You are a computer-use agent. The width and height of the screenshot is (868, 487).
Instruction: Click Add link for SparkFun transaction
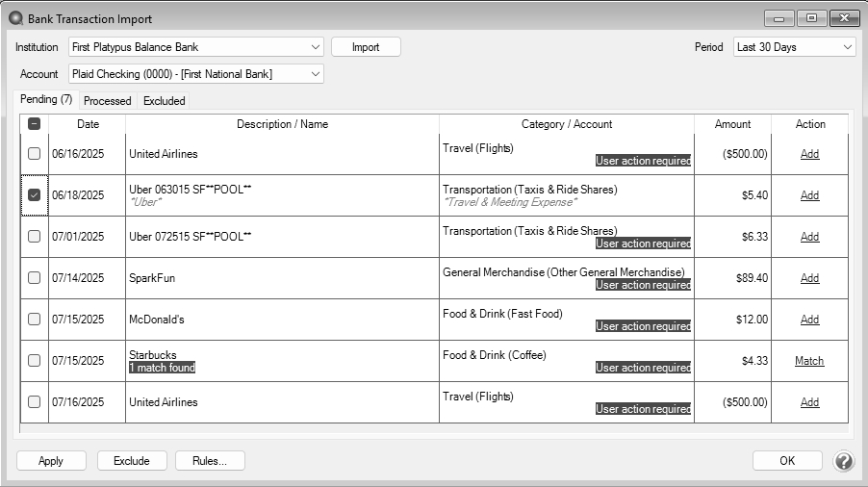(x=809, y=278)
